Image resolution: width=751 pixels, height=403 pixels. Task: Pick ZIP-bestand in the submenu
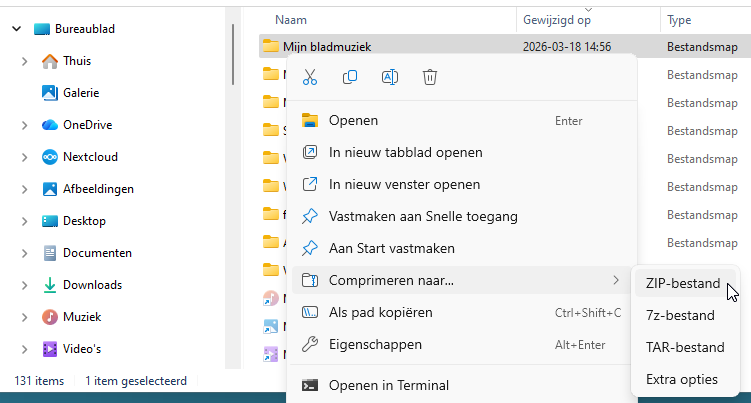coord(685,283)
